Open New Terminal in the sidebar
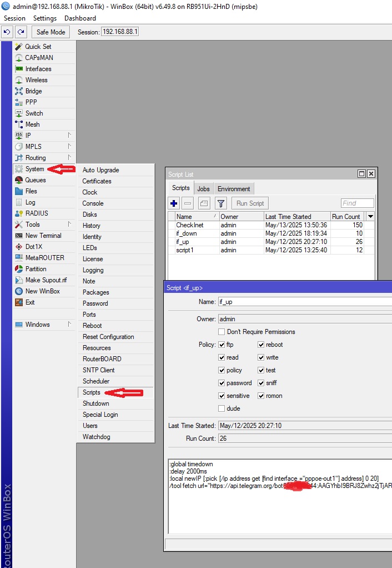Image resolution: width=392 pixels, height=568 pixels. [x=43, y=236]
